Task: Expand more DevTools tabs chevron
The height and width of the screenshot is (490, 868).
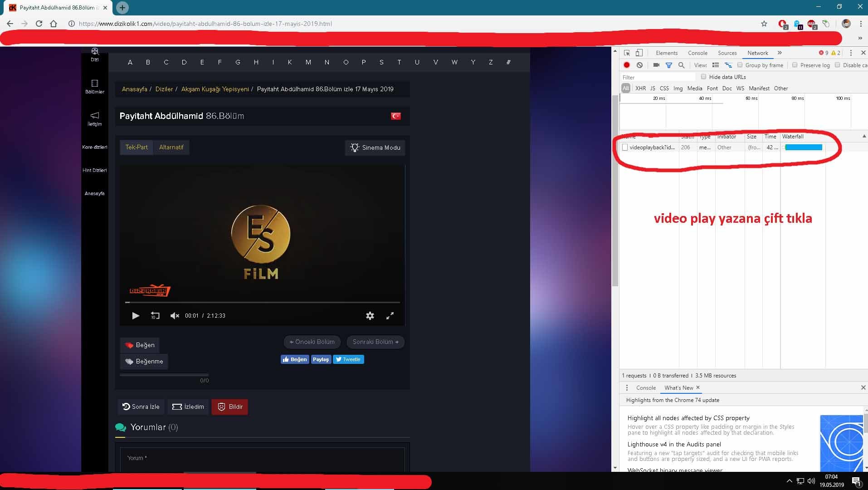Action: tap(780, 53)
